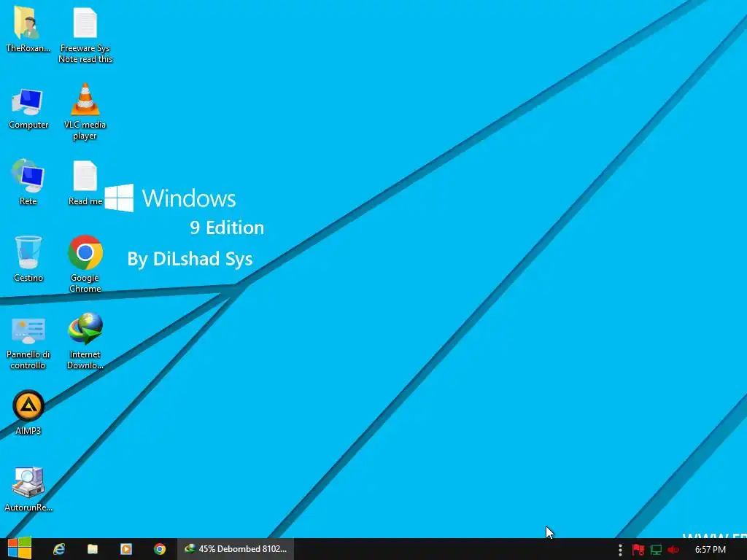Switch to the 45% Debombed download window
Viewport: 747px width, 560px height.
236,549
